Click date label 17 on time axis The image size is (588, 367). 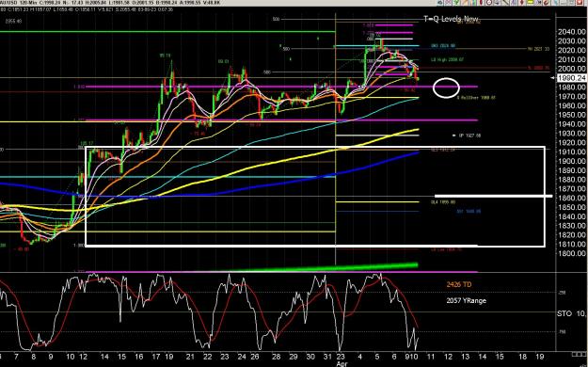156,357
